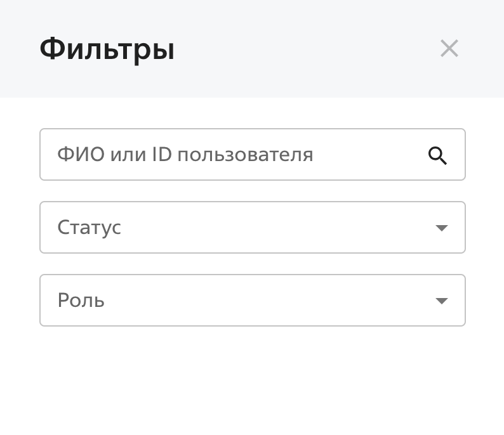
Task: Click the Статус dropdown arrow icon
Action: click(442, 228)
